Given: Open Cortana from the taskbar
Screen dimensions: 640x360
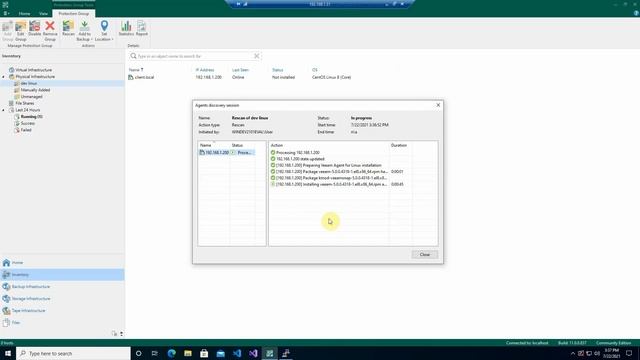Looking at the screenshot, I should click(x=138, y=353).
